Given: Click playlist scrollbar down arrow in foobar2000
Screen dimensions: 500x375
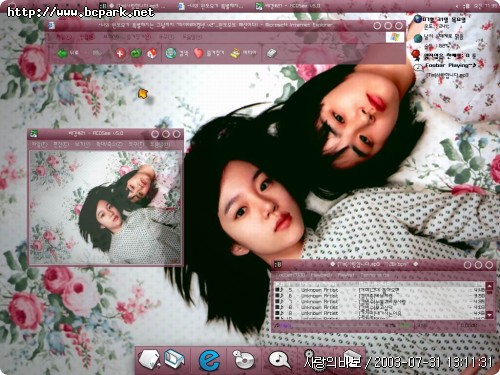Looking at the screenshot, I should pyautogui.click(x=489, y=314).
